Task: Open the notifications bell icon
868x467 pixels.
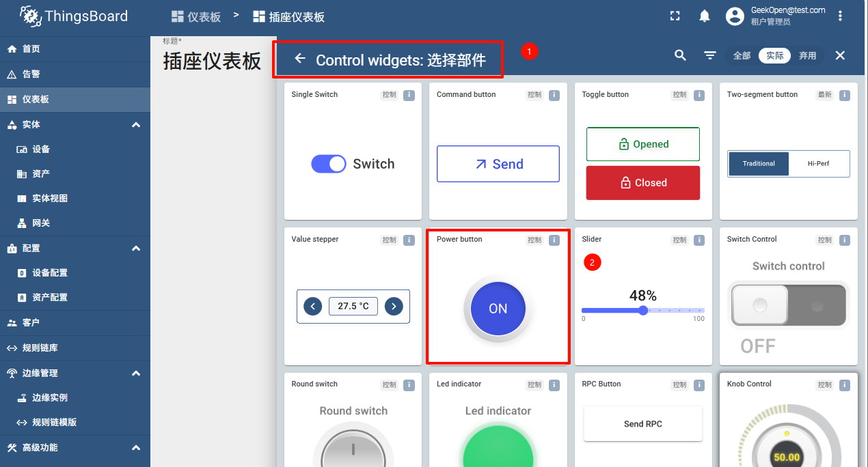Action: 705,15
